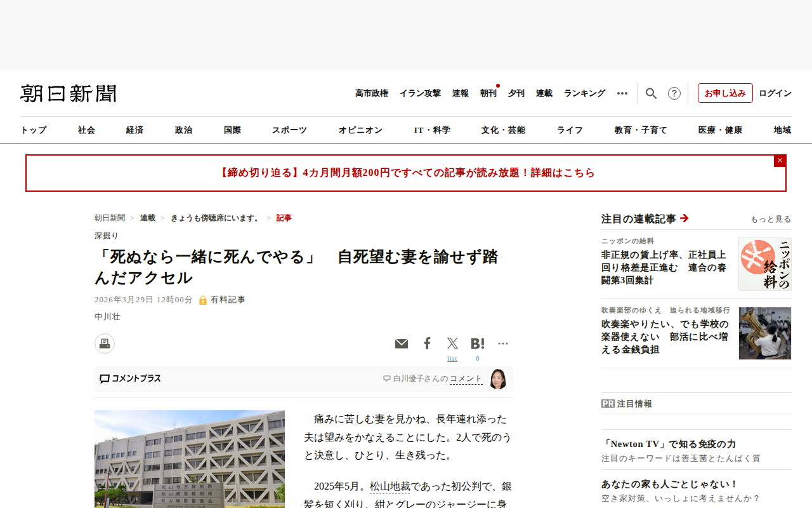Screen dimensions: 812x508
Task: Click 連載 in the breadcrumb
Action: [x=148, y=218]
